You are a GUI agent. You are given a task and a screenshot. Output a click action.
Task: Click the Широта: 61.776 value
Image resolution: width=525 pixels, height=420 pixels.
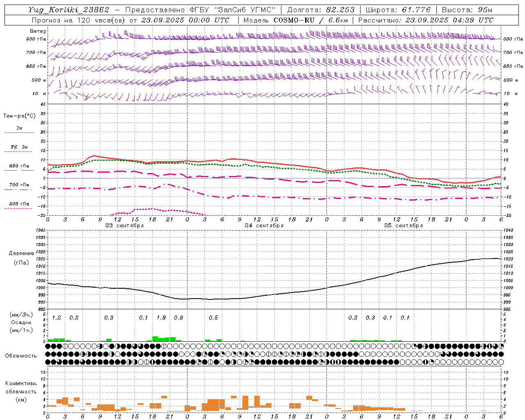[398, 10]
